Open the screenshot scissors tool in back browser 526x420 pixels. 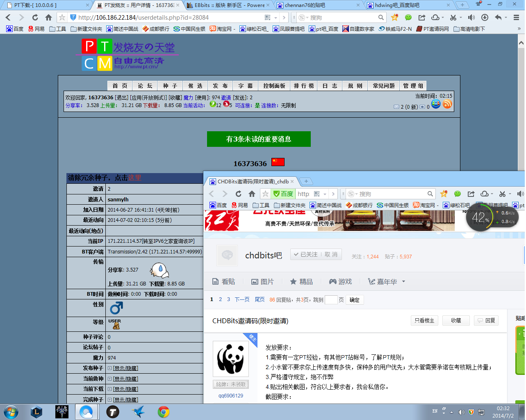pyautogui.click(x=453, y=18)
